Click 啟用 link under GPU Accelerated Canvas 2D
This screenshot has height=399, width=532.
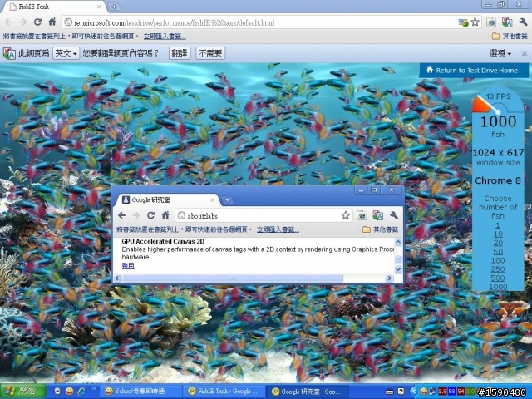click(128, 266)
